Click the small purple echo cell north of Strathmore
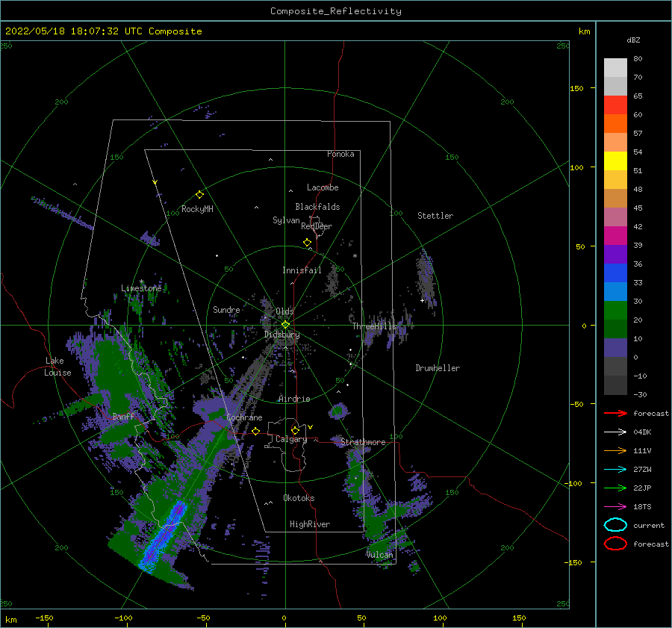Viewport: 672px width, 628px height. point(338,411)
